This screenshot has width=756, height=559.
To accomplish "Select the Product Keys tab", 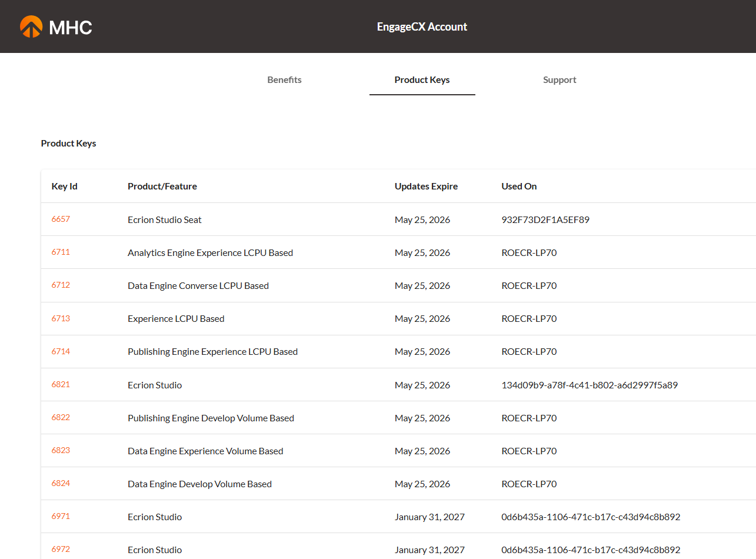I will click(x=422, y=80).
